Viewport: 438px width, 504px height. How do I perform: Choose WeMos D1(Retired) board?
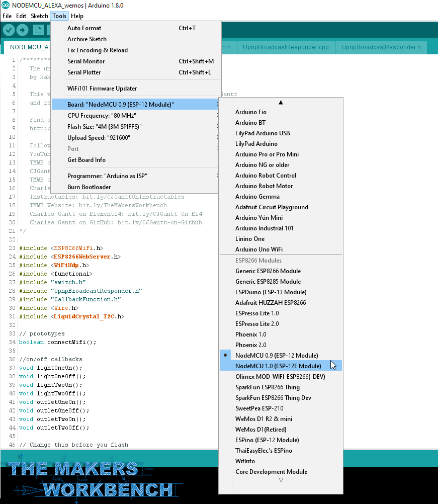pyautogui.click(x=281, y=430)
